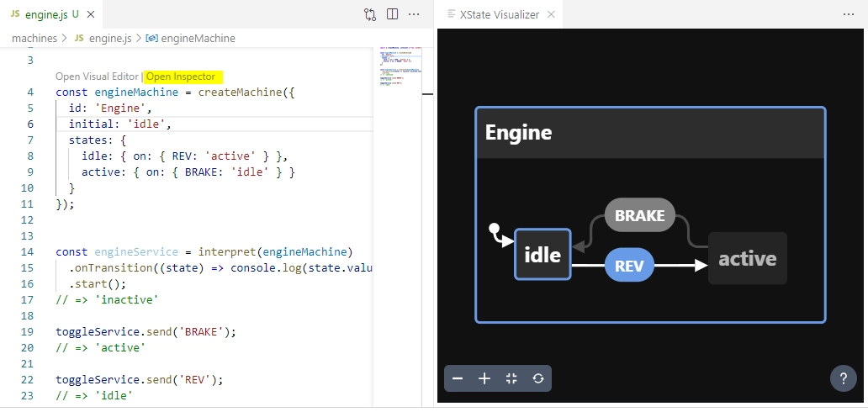
Task: Click the toggleService.send('BRAKE') line
Action: click(x=146, y=332)
